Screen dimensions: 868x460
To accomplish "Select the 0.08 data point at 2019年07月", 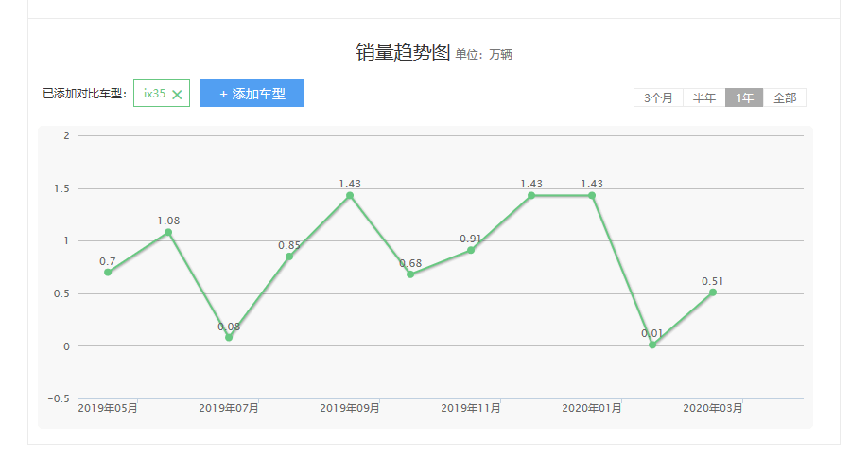I will (229, 338).
